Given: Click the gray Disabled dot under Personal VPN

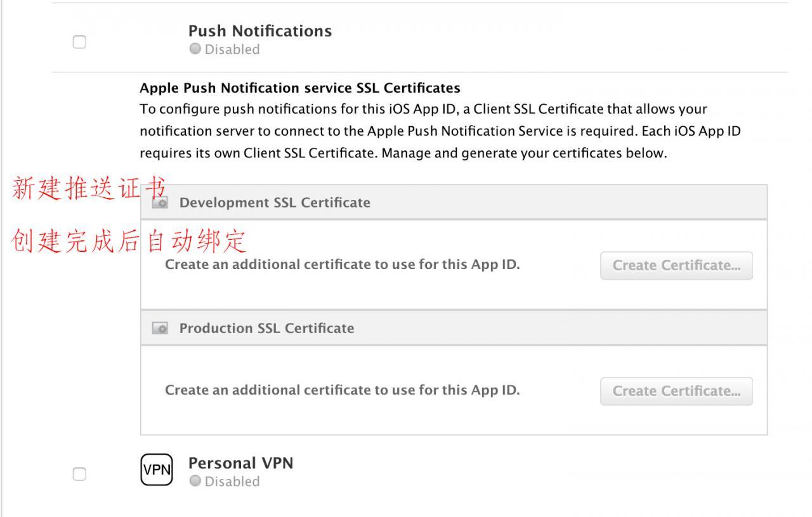Looking at the screenshot, I should coord(195,481).
